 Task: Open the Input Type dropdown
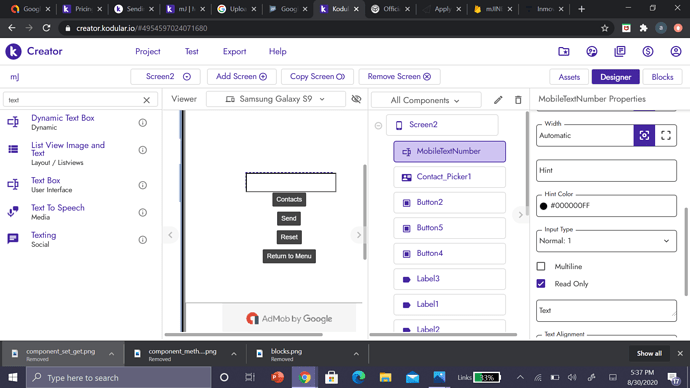(x=606, y=241)
